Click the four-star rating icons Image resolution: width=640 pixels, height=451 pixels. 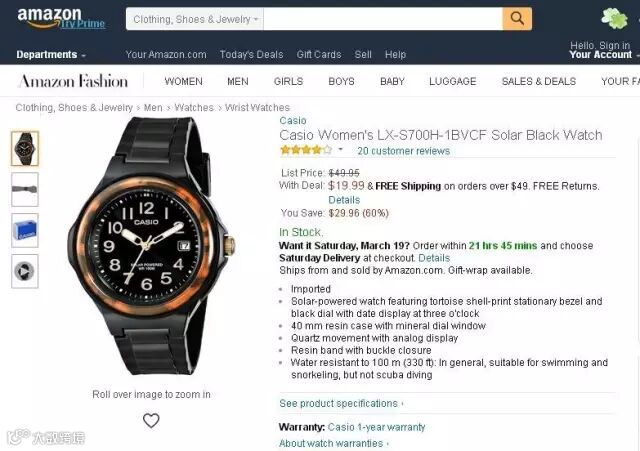pyautogui.click(x=306, y=150)
